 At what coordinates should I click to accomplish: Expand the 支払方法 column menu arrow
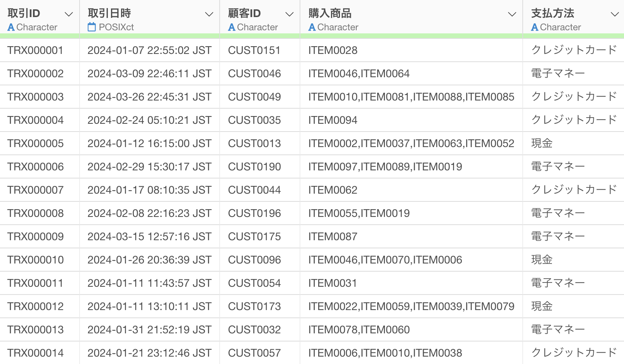[x=614, y=14]
